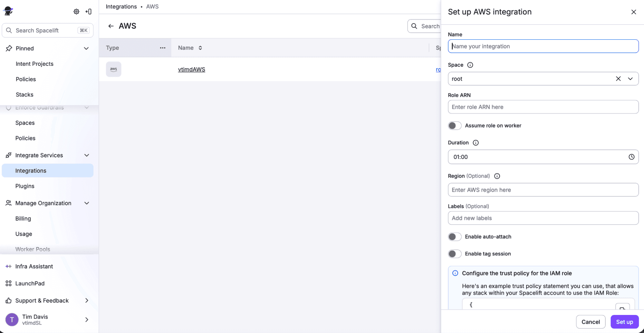Open the Type column options menu

click(x=163, y=48)
